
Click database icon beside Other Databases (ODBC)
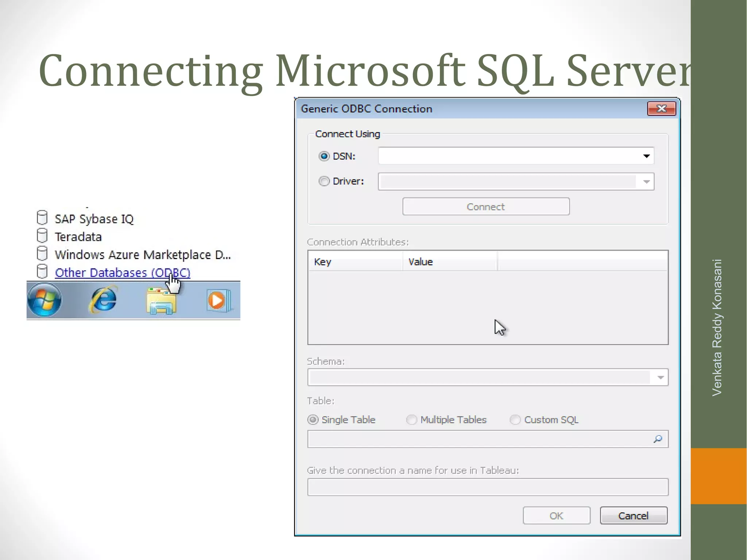tap(42, 271)
